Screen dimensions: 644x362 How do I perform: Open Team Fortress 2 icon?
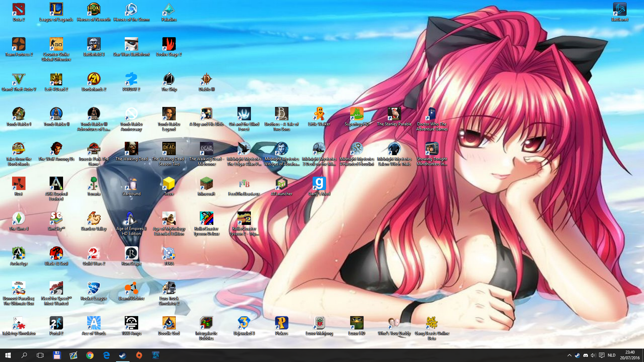(19, 47)
